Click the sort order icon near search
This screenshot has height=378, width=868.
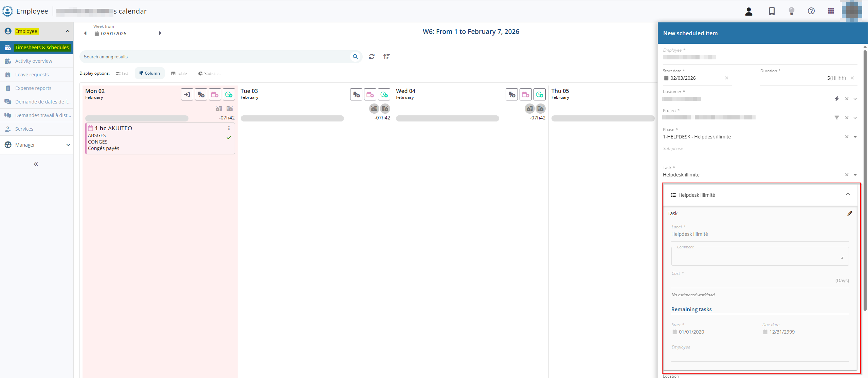tap(386, 57)
